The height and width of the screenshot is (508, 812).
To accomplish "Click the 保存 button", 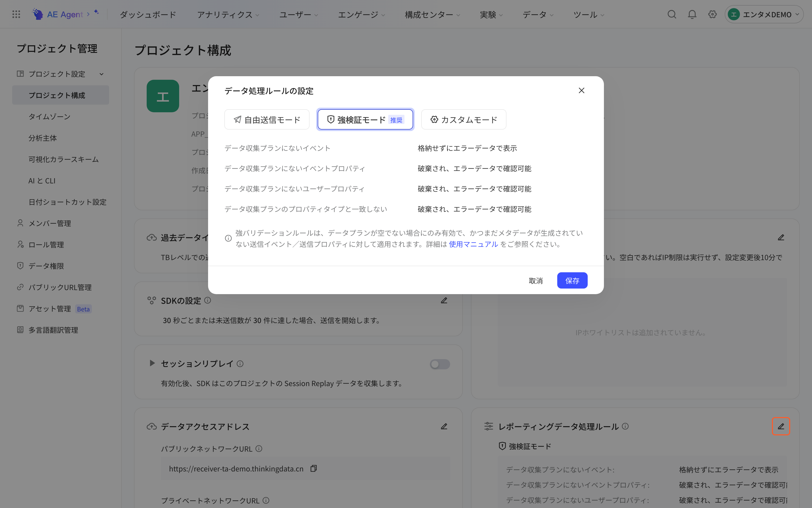I will [572, 280].
